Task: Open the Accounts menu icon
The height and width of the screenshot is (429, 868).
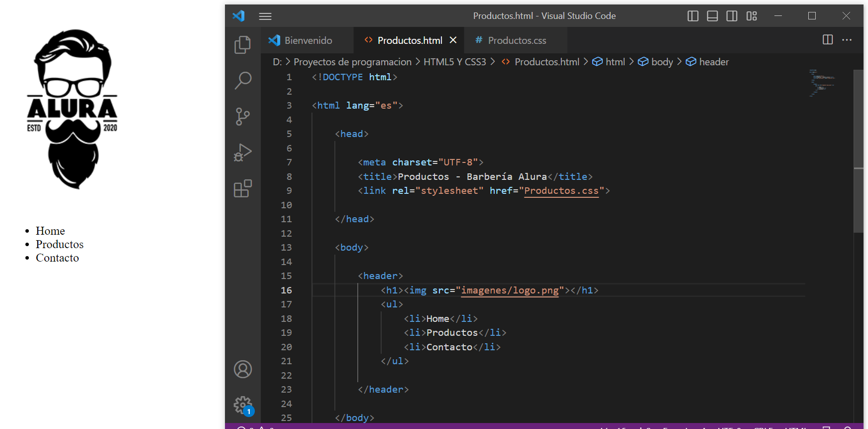Action: coord(243,369)
